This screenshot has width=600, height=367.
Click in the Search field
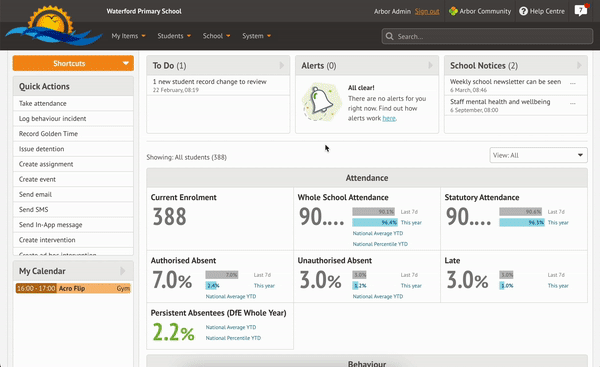[x=487, y=36]
